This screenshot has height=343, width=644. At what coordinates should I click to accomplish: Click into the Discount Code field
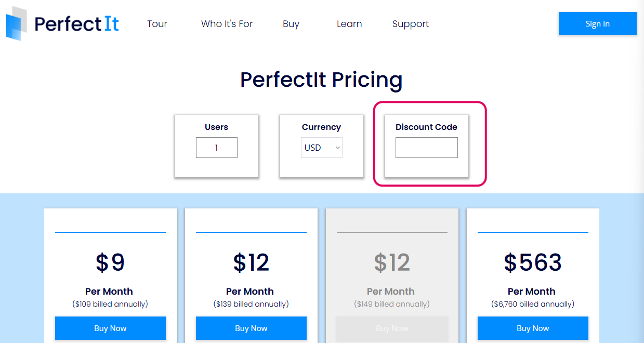pos(426,148)
